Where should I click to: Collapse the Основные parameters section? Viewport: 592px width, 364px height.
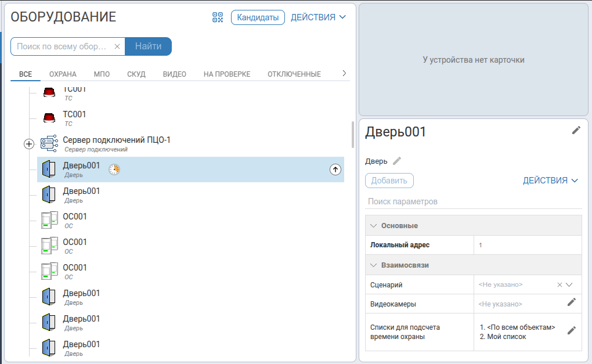(x=374, y=225)
